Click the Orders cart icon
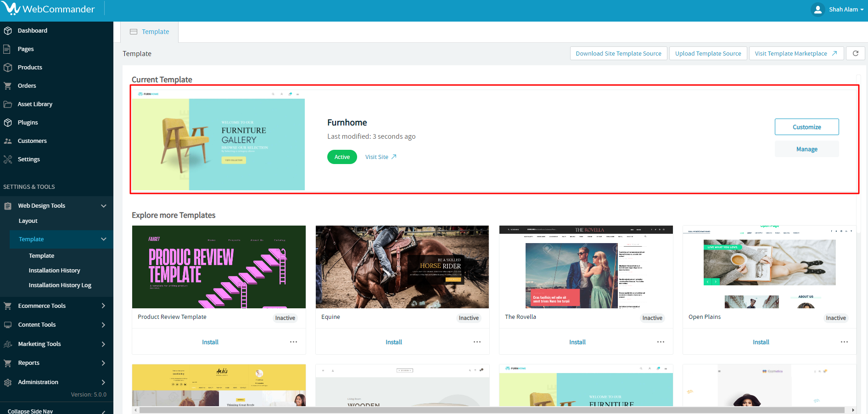This screenshot has height=414, width=868. tap(8, 86)
